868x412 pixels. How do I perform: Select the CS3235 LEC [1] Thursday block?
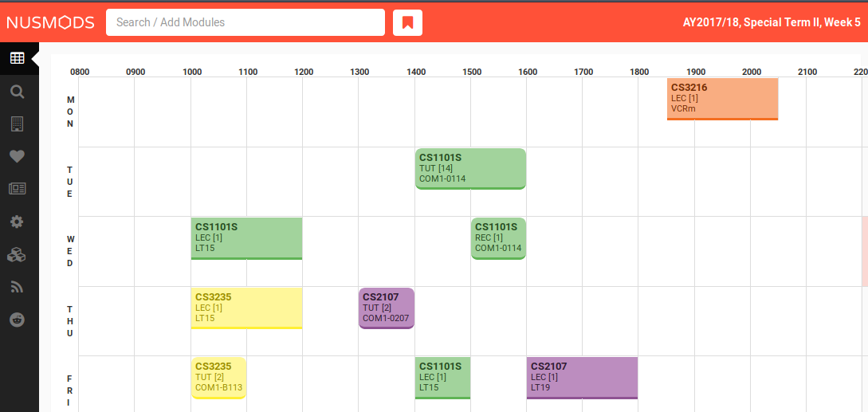[x=246, y=308]
